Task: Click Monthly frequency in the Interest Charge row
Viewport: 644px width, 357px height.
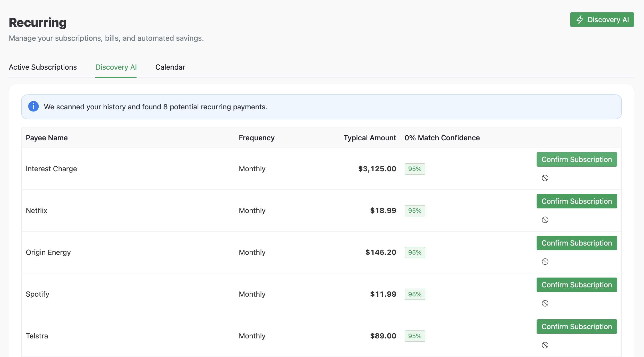Action: 252,169
